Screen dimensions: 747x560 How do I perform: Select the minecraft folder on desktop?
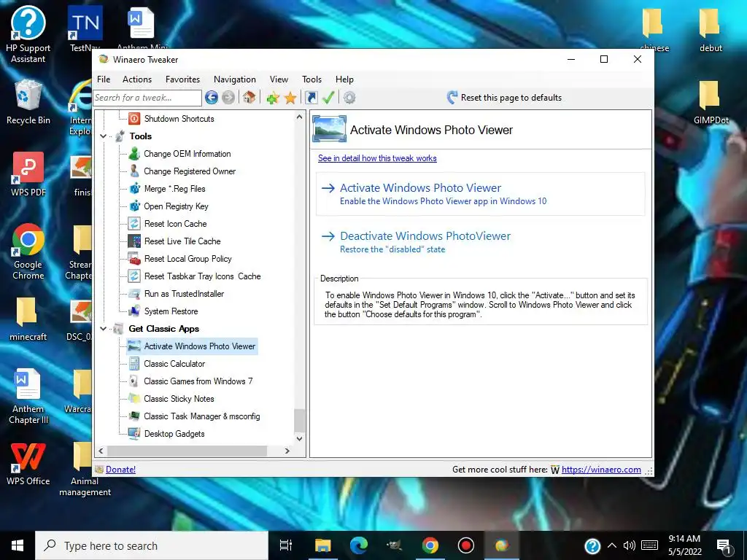coord(28,319)
